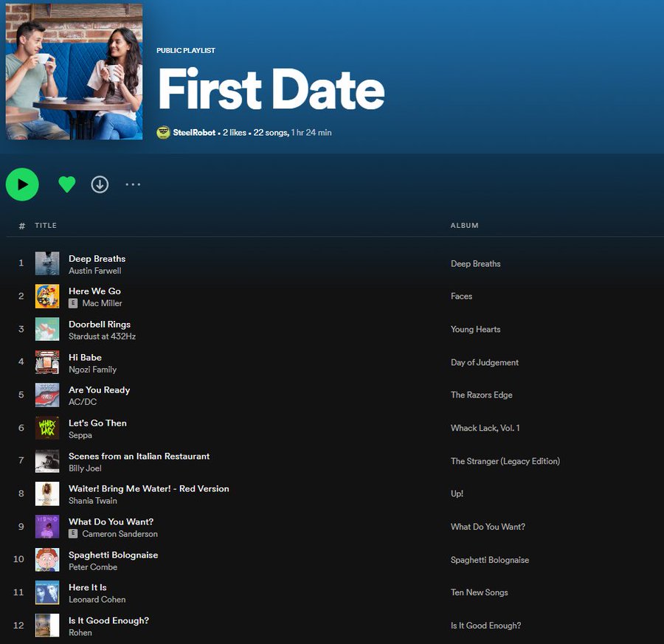Select the Scenes from an Italian Restaurant track
664x644 pixels.
point(139,457)
